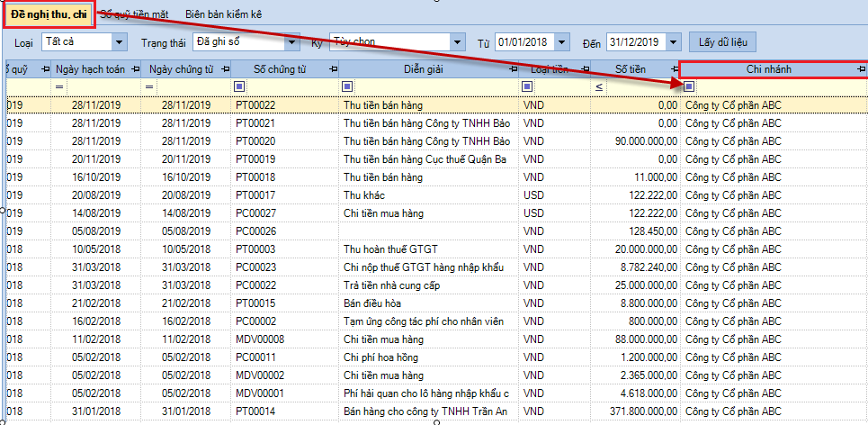Click amount 4.618.000,00
The image size is (868, 425).
pyautogui.click(x=649, y=393)
